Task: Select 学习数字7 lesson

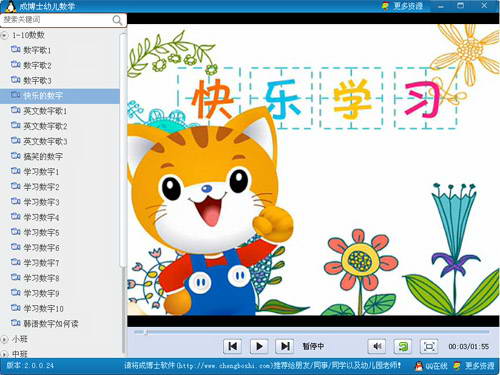Action: 41,263
